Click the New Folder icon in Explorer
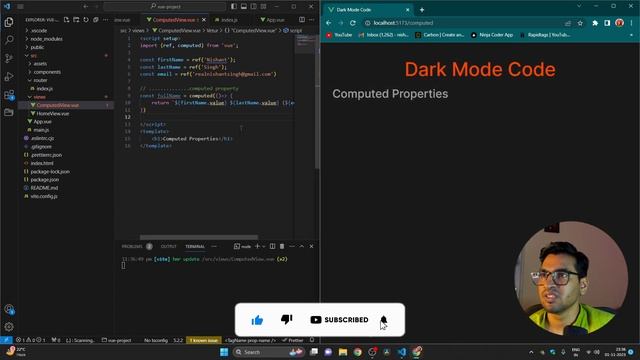 [x=76, y=20]
